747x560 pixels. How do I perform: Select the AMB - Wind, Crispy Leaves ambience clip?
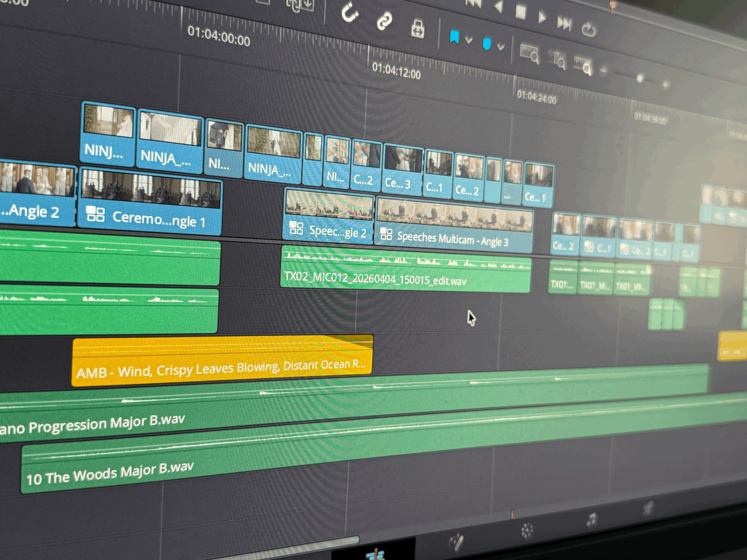(x=223, y=360)
